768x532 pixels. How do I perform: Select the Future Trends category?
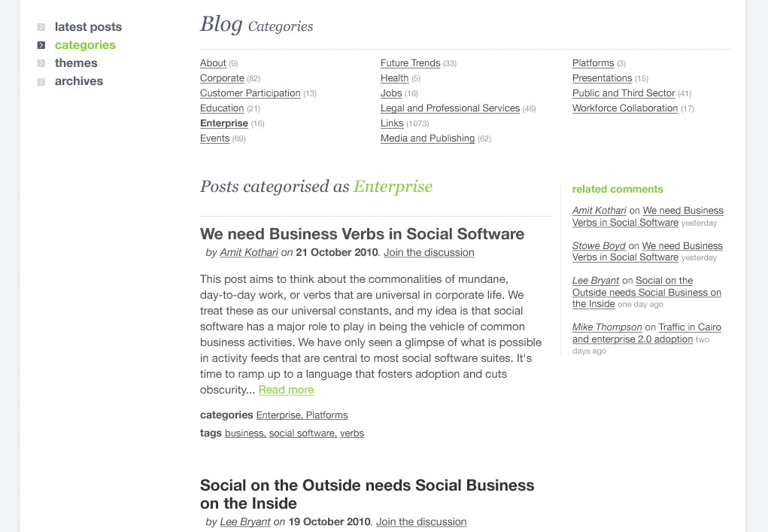(411, 63)
